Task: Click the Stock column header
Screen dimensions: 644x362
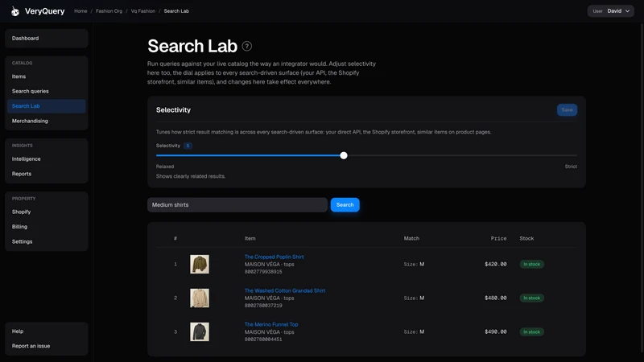Action: tap(526, 238)
